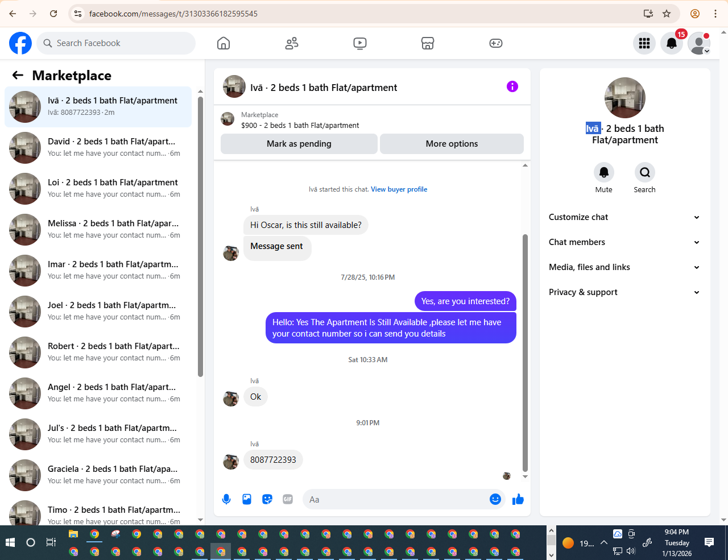Open Graciela's conversation

click(98, 475)
